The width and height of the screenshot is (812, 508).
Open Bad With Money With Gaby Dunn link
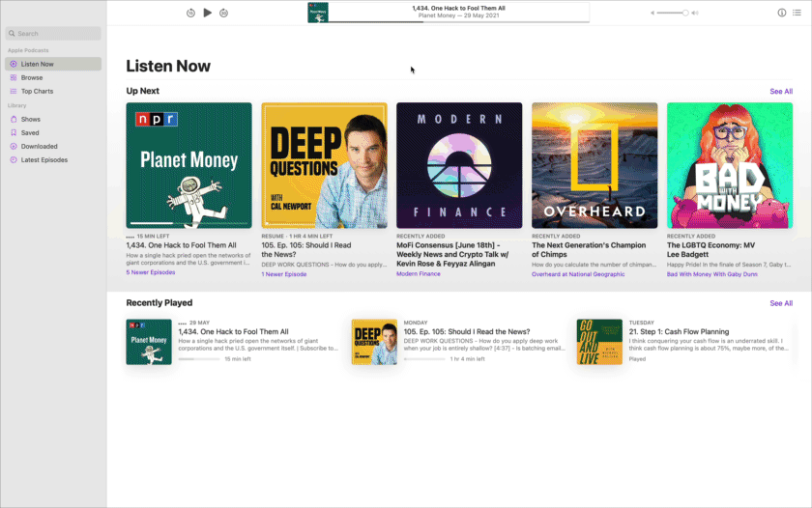click(x=712, y=274)
